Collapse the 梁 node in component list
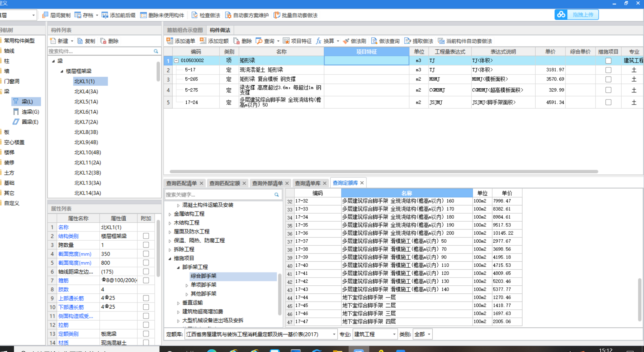 [x=53, y=61]
